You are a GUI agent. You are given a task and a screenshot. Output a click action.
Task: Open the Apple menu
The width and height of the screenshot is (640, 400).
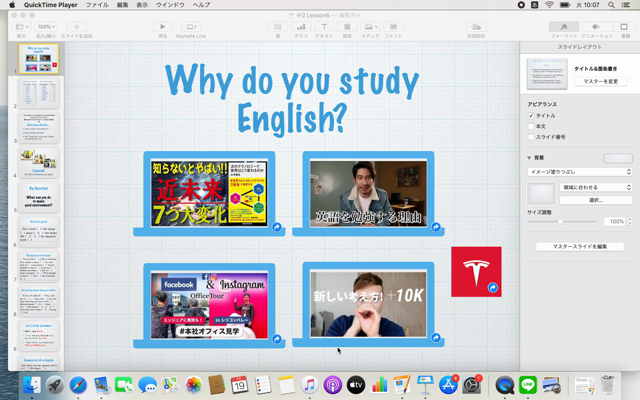[x=12, y=5]
